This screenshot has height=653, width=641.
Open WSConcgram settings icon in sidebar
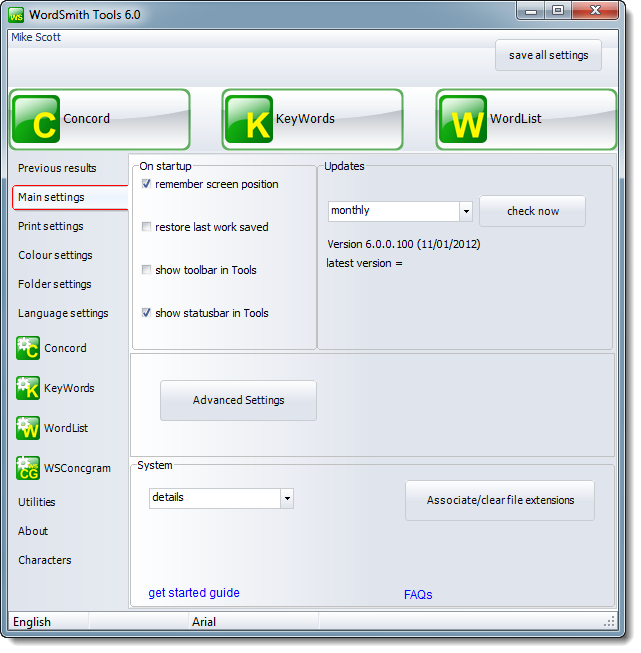coord(28,468)
